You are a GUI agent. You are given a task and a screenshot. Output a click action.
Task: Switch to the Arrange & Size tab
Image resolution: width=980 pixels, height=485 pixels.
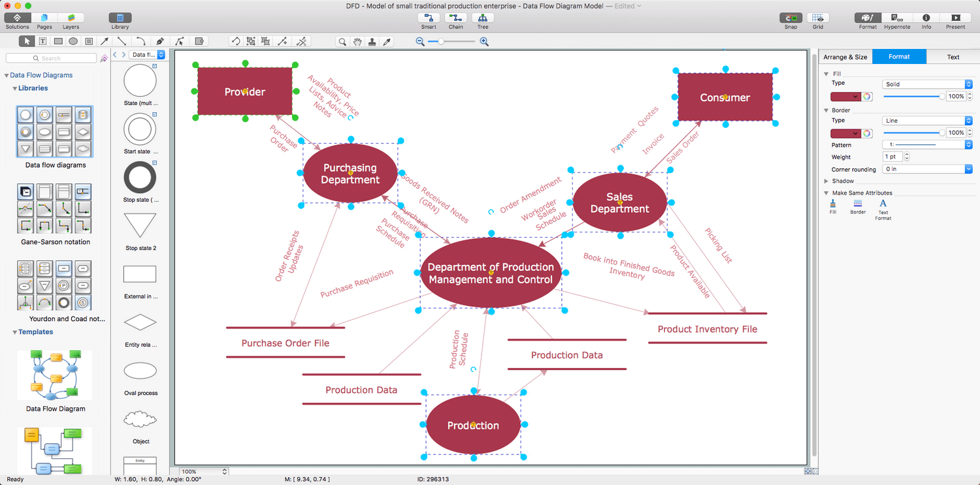click(x=845, y=57)
